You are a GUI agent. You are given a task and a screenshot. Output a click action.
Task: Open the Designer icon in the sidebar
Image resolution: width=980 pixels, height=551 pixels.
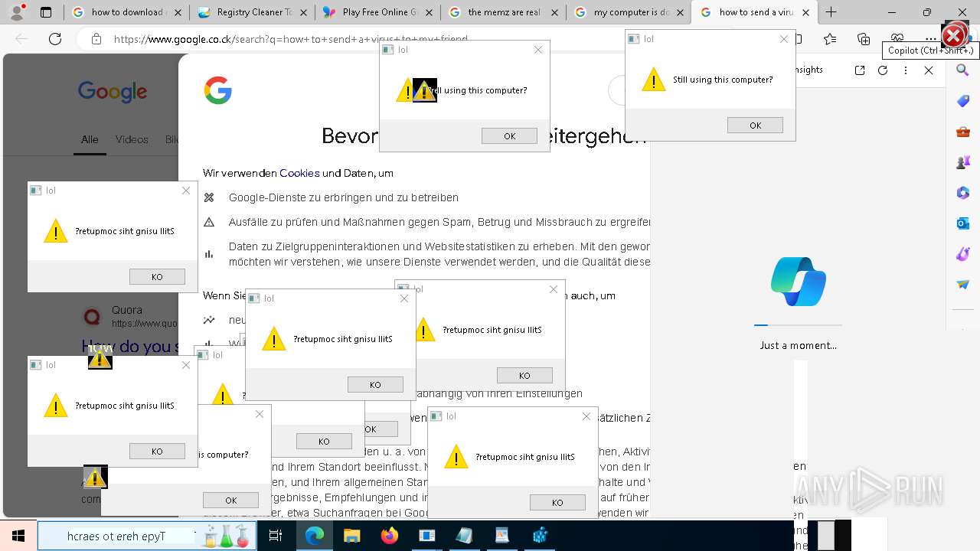point(962,254)
